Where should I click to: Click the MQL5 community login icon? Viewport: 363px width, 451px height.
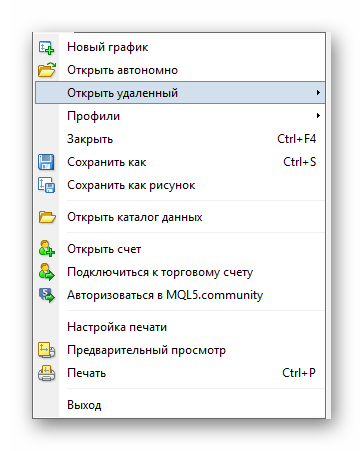(x=47, y=295)
